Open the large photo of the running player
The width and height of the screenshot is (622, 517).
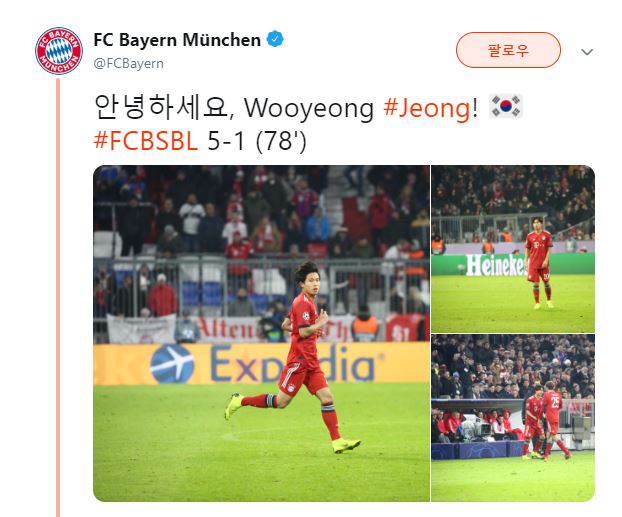(x=261, y=333)
